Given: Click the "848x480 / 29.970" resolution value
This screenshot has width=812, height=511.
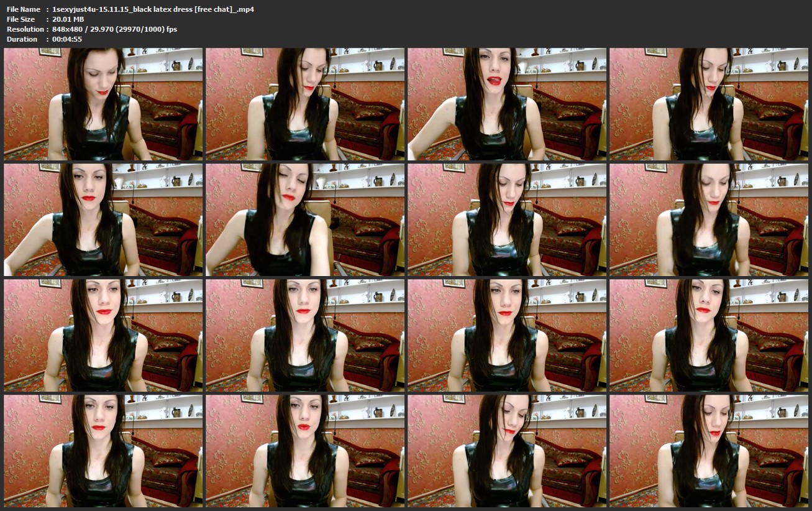Looking at the screenshot, I should click(114, 29).
